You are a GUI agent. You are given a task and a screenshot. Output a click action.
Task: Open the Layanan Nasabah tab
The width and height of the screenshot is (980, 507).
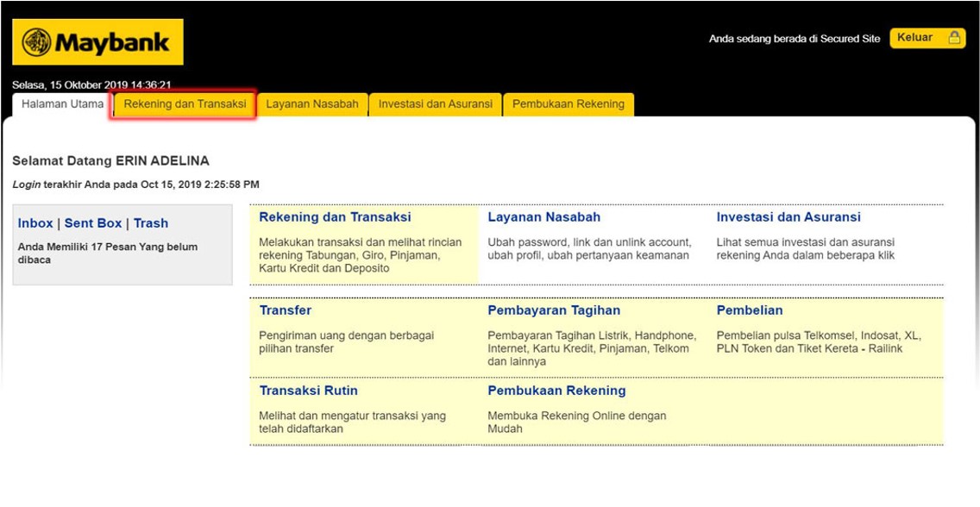pyautogui.click(x=312, y=104)
